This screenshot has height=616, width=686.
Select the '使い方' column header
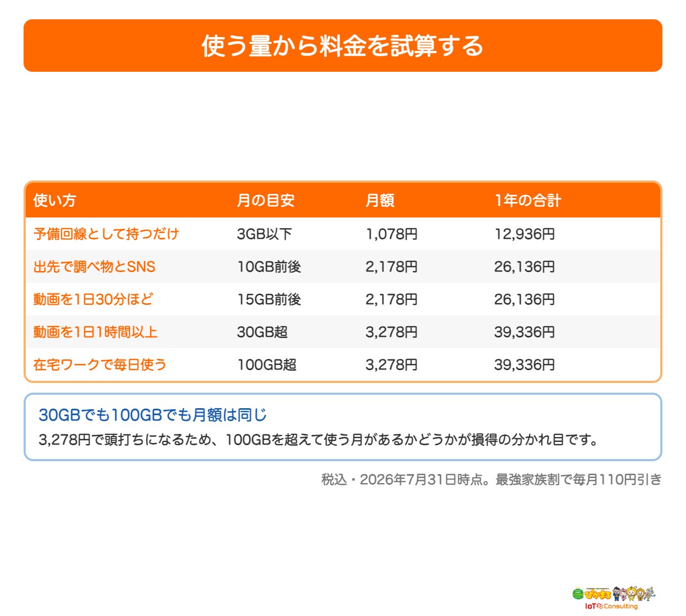click(55, 200)
